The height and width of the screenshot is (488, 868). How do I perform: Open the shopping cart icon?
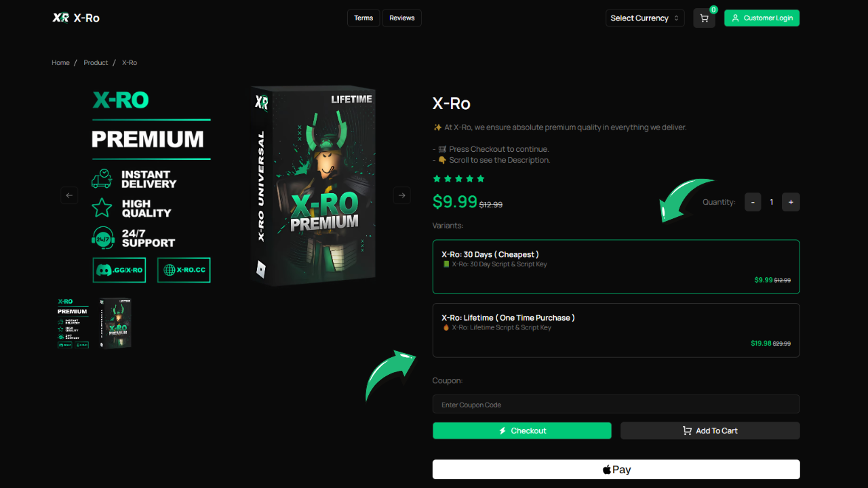[x=704, y=18]
